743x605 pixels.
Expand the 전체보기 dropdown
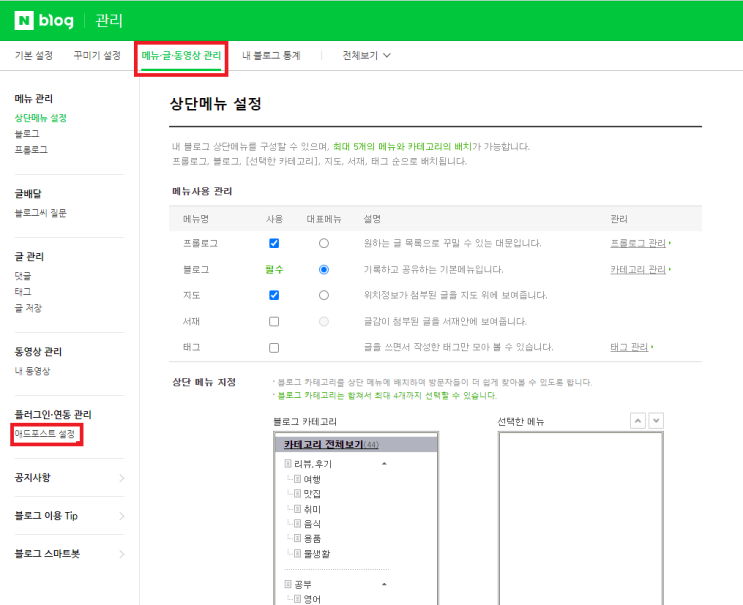pyautogui.click(x=366, y=55)
